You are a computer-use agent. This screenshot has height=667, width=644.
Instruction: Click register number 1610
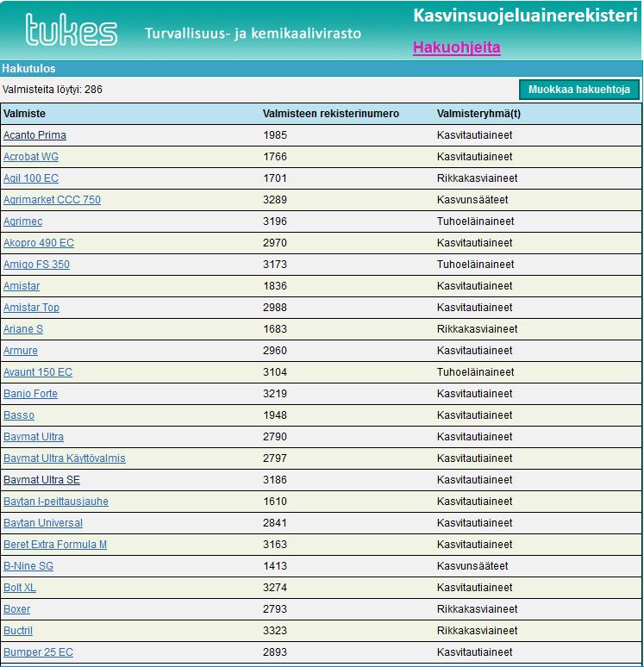pos(275,502)
